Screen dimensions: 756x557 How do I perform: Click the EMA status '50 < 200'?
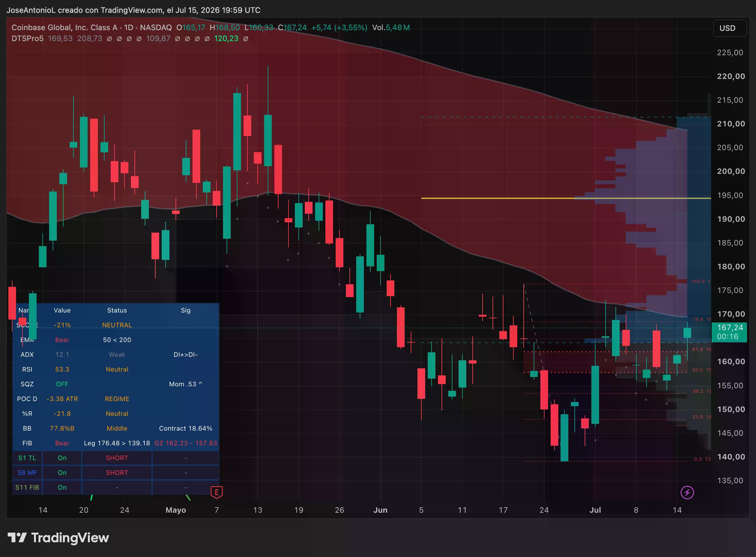[117, 340]
